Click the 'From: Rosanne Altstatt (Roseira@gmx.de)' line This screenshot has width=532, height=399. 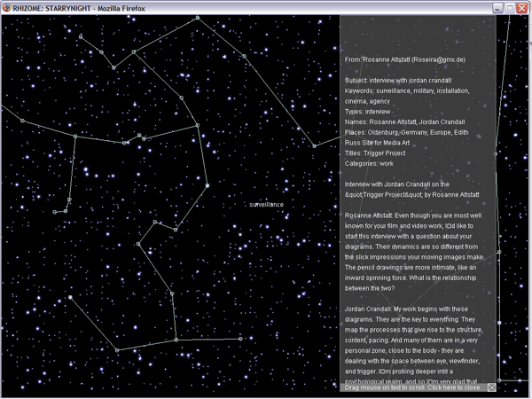click(405, 59)
